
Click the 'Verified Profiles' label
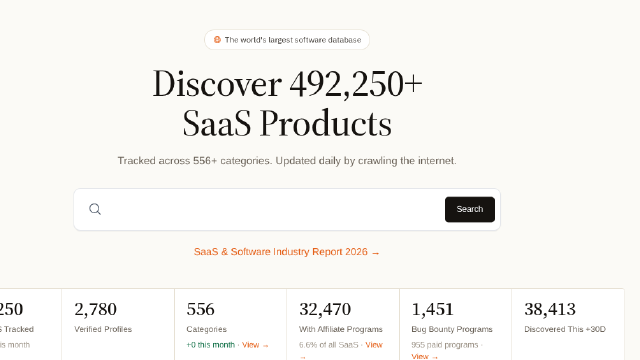[x=103, y=329]
